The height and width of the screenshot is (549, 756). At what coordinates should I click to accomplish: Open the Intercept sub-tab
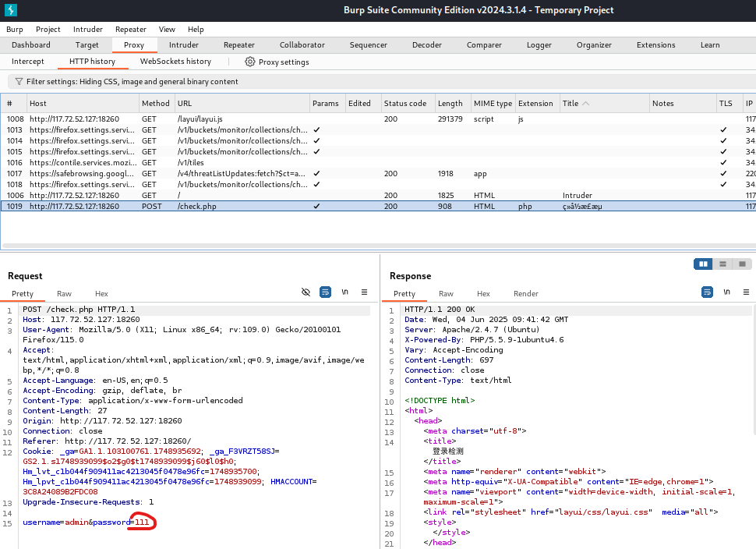[27, 62]
